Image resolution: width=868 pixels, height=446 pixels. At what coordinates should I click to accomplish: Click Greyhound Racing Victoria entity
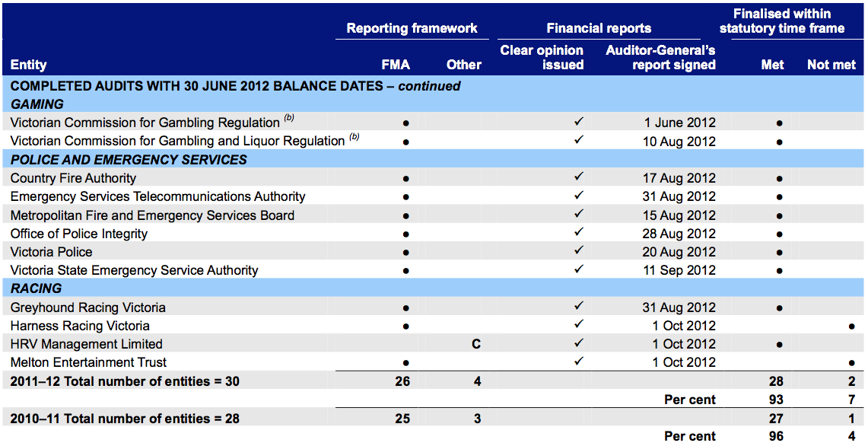click(x=87, y=307)
